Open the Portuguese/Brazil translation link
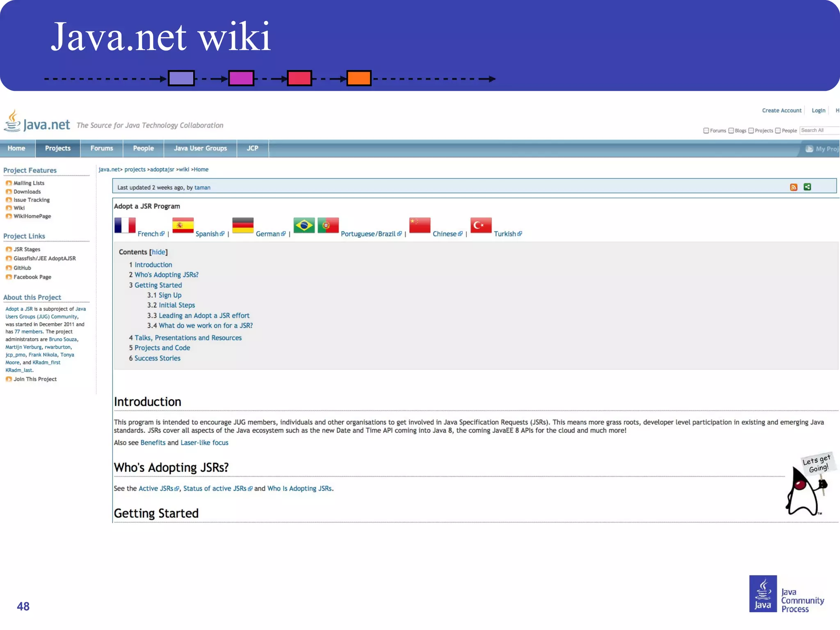This screenshot has height=630, width=840. click(368, 234)
